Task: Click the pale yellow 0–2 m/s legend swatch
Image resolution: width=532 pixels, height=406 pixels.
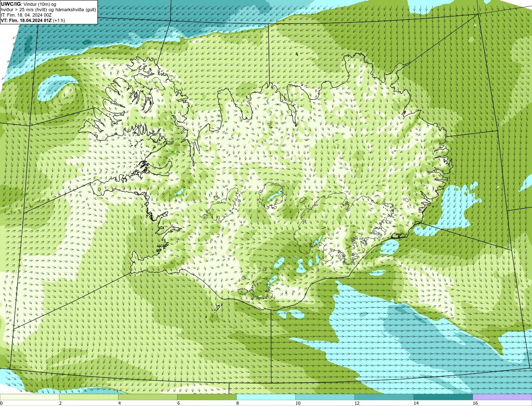Action: coord(30,397)
